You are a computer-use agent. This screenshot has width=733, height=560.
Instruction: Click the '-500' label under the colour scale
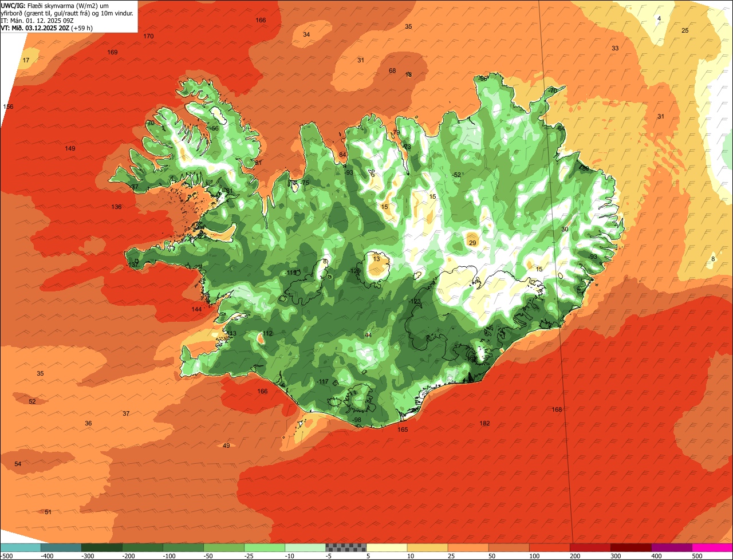pos(7,555)
